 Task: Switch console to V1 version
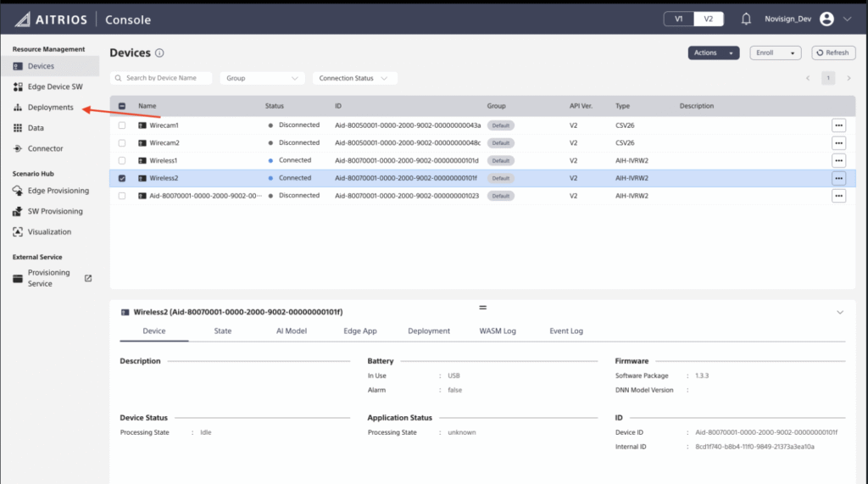(x=678, y=19)
